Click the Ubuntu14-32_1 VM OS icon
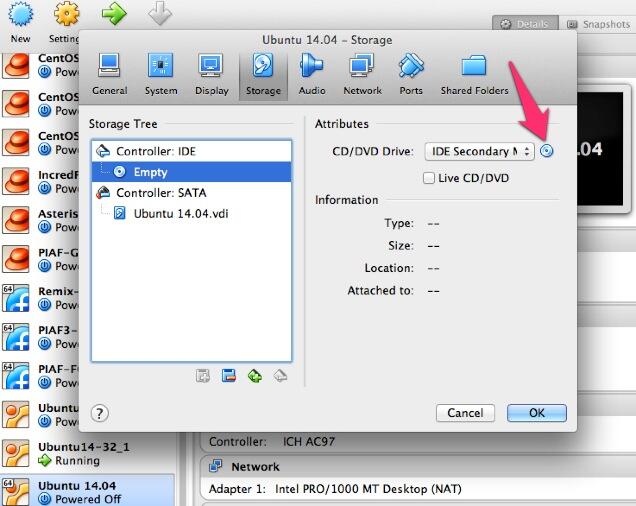 click(16, 453)
